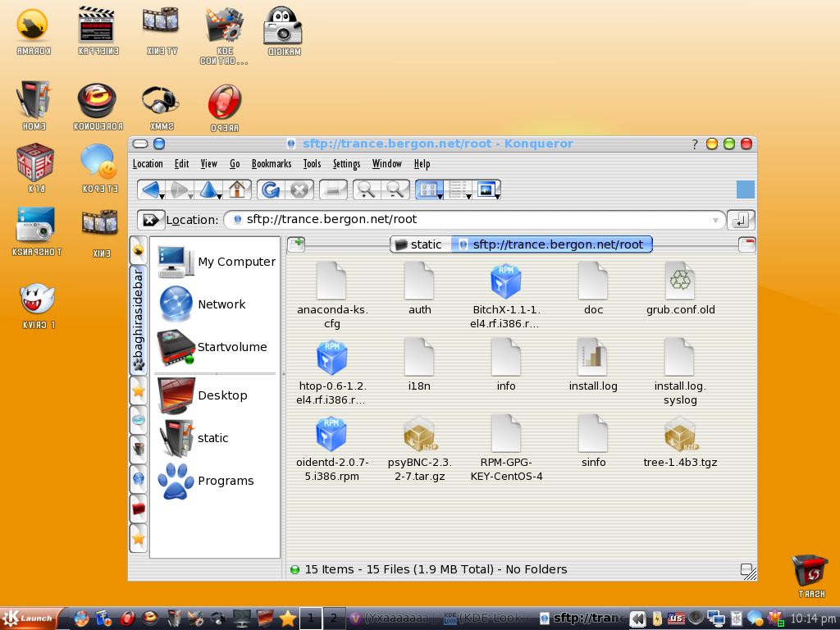Activate the KDE-Look taskbar entry
Image resolution: width=840 pixels, height=630 pixels.
(x=488, y=619)
